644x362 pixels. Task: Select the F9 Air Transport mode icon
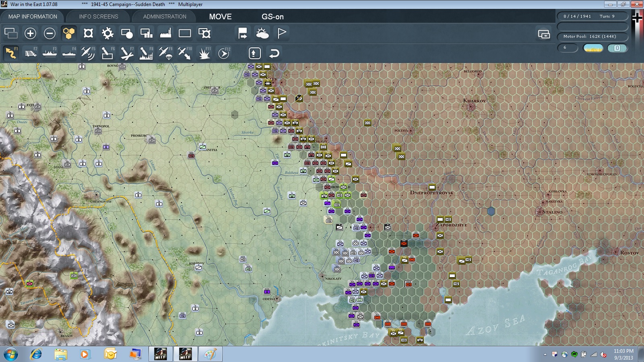[165, 53]
